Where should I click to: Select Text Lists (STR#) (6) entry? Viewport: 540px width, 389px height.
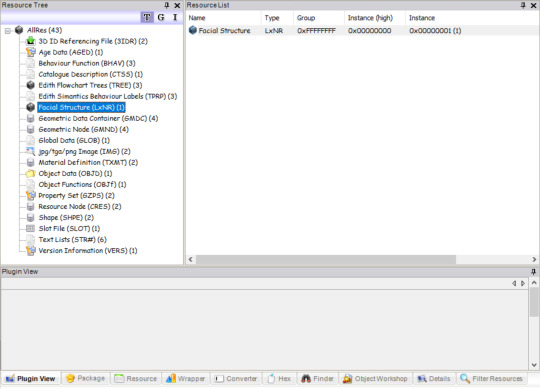72,240
